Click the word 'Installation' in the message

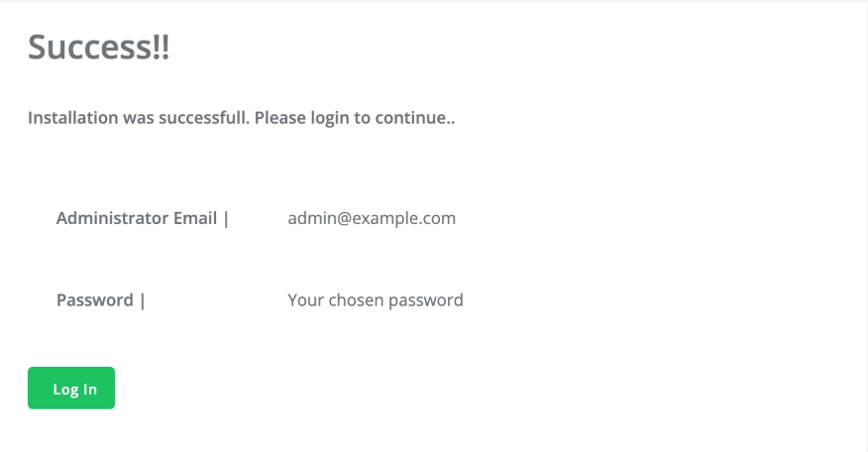click(73, 117)
